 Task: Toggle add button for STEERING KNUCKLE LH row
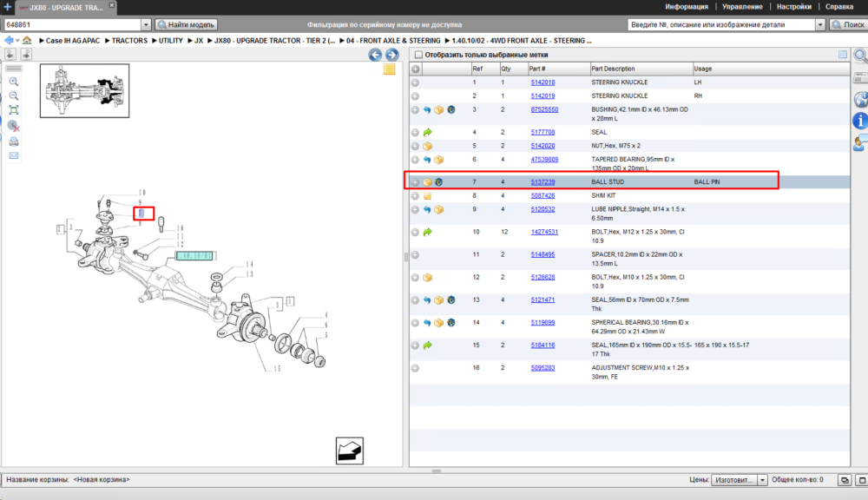click(x=415, y=82)
